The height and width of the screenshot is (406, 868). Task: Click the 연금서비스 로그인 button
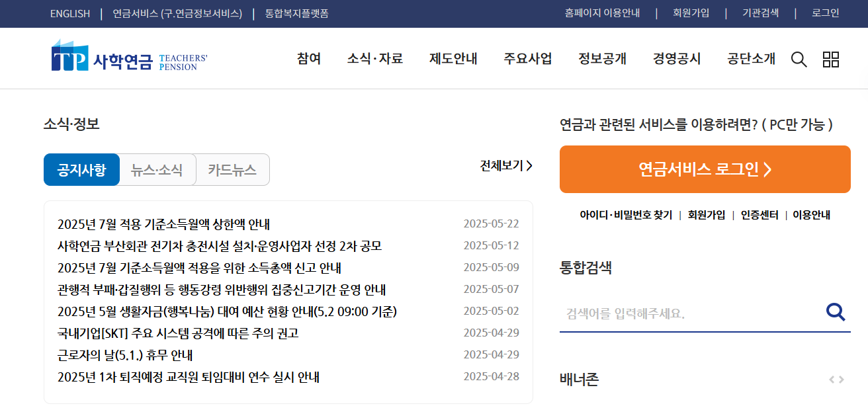tap(705, 169)
